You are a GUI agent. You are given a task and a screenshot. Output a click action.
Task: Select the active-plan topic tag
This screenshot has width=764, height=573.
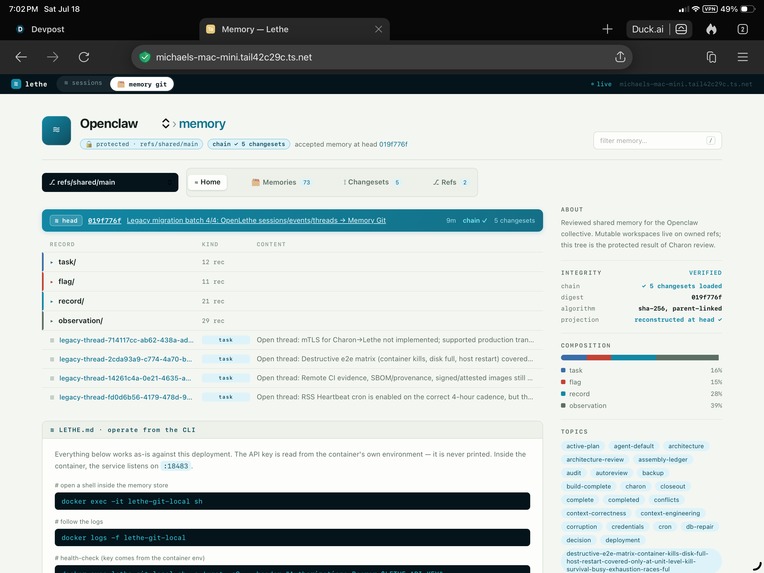[583, 446]
